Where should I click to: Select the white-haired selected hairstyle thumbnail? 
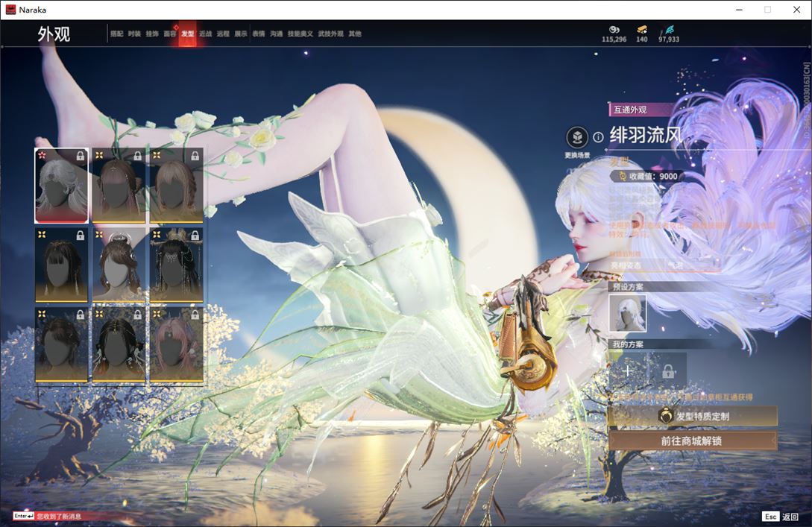pos(62,186)
